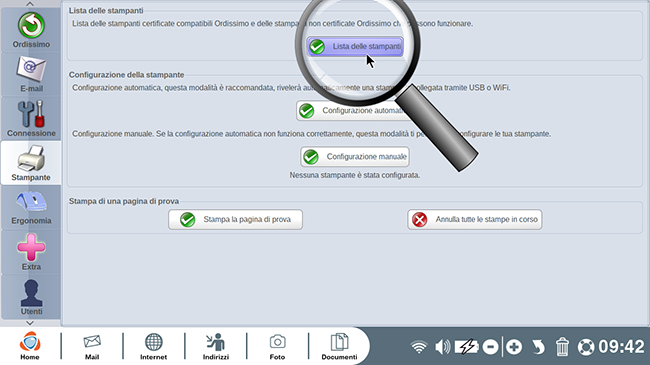Click the trash bin icon
Image resolution: width=650 pixels, height=365 pixels.
[562, 347]
